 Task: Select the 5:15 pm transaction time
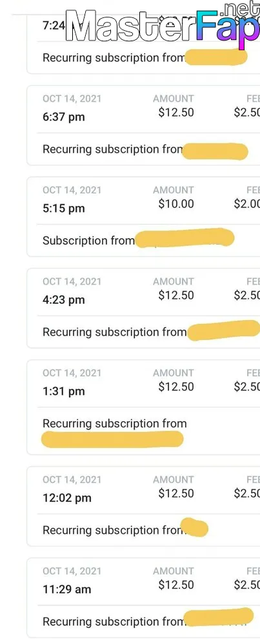point(64,208)
